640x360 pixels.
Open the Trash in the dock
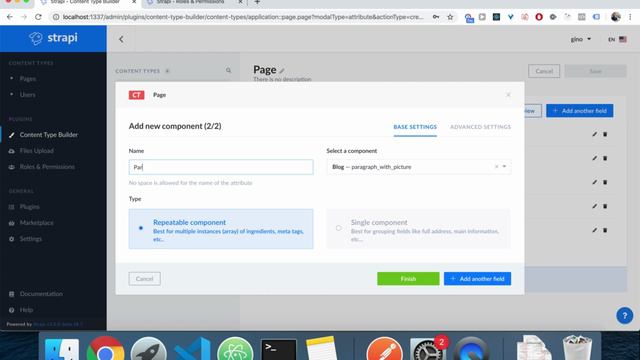click(577, 348)
